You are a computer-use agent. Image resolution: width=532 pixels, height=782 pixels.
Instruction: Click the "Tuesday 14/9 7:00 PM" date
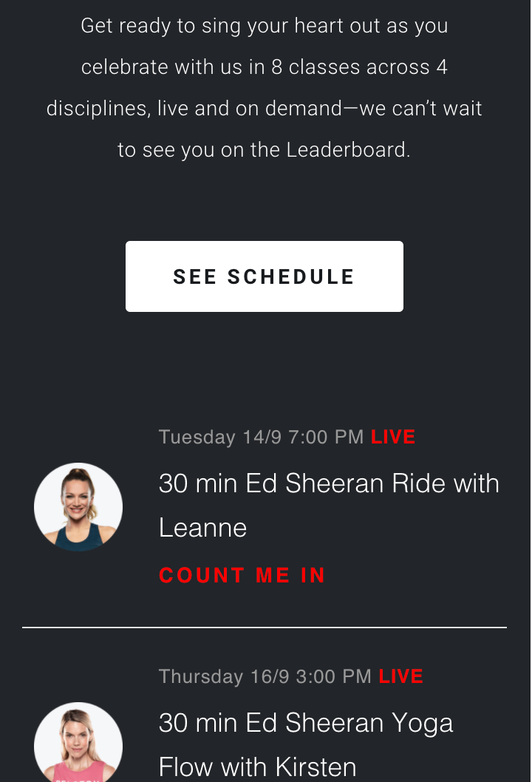[x=262, y=437]
